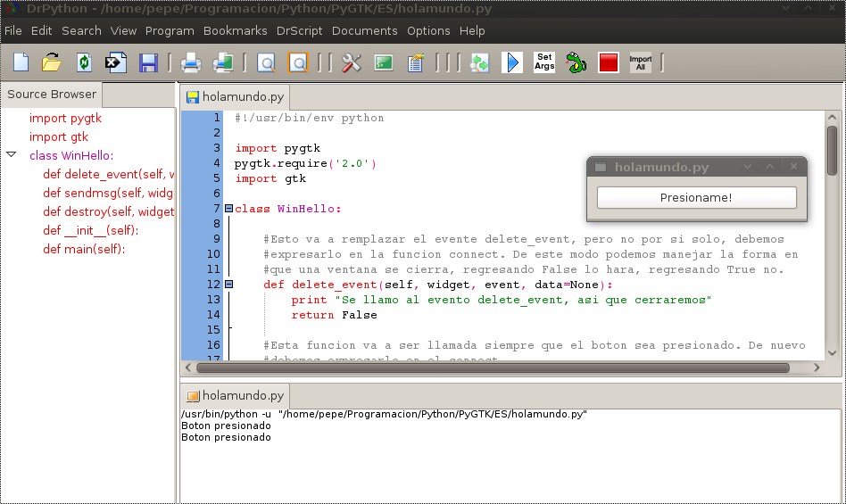Open Preferences with the wrench and screwdriver icon
Screen dimensions: 846x504
pos(352,63)
